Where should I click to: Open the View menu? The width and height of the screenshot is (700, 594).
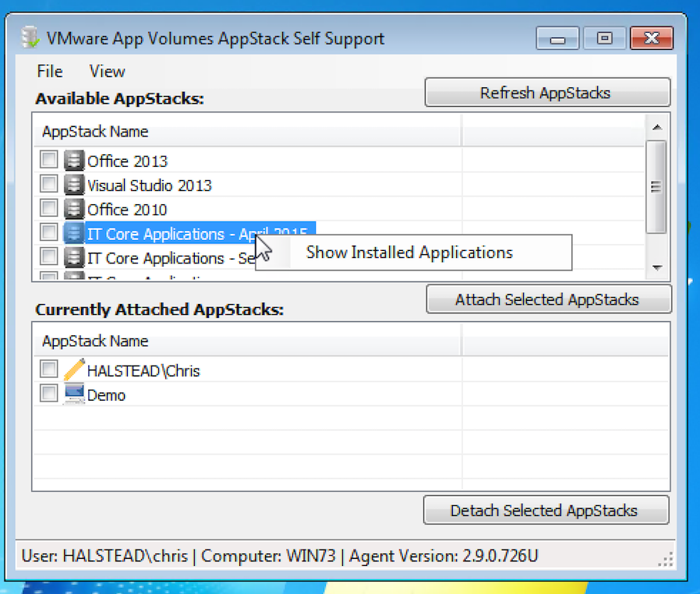pos(107,72)
